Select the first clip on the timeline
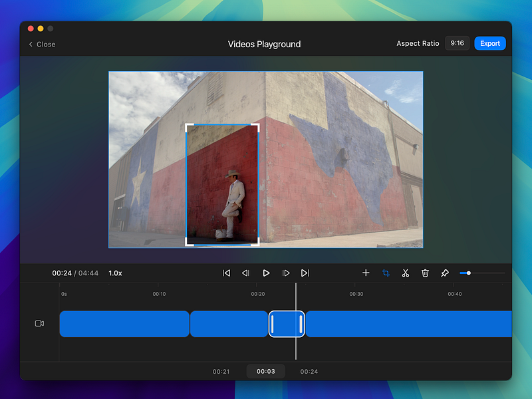Image resolution: width=532 pixels, height=399 pixels. (124, 324)
